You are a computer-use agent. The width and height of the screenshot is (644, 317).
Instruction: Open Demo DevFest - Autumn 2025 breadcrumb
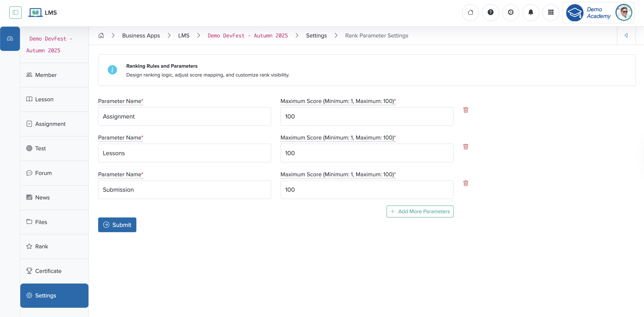(248, 36)
